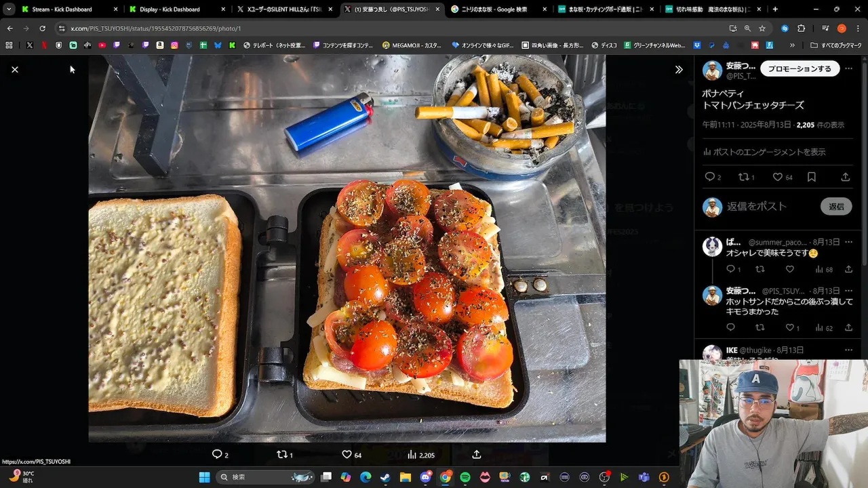Reload the page with refresh icon

42,28
